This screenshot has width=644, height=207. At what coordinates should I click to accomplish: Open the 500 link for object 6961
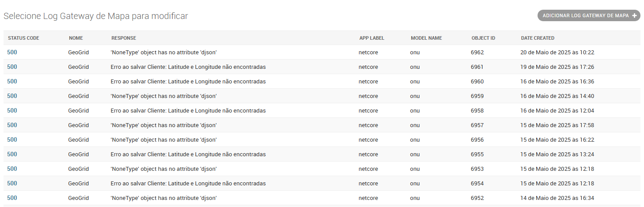[12, 67]
